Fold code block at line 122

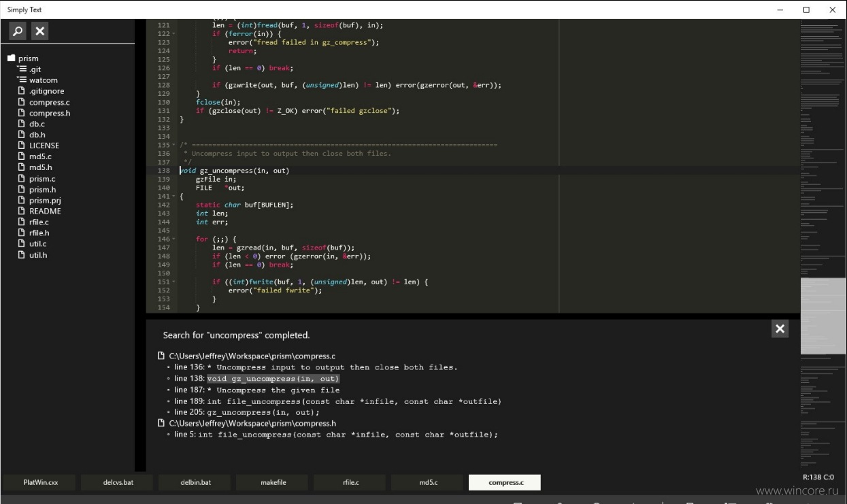tap(173, 34)
